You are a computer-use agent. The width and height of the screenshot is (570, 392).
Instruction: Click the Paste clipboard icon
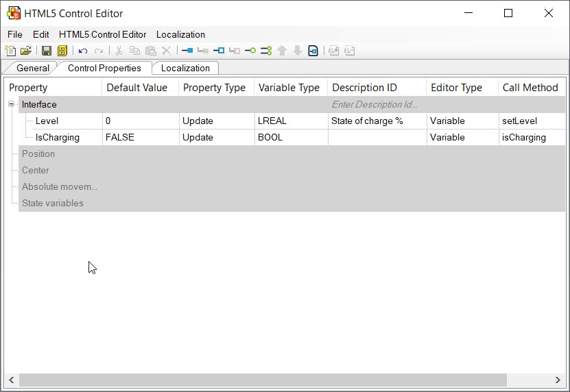click(150, 51)
